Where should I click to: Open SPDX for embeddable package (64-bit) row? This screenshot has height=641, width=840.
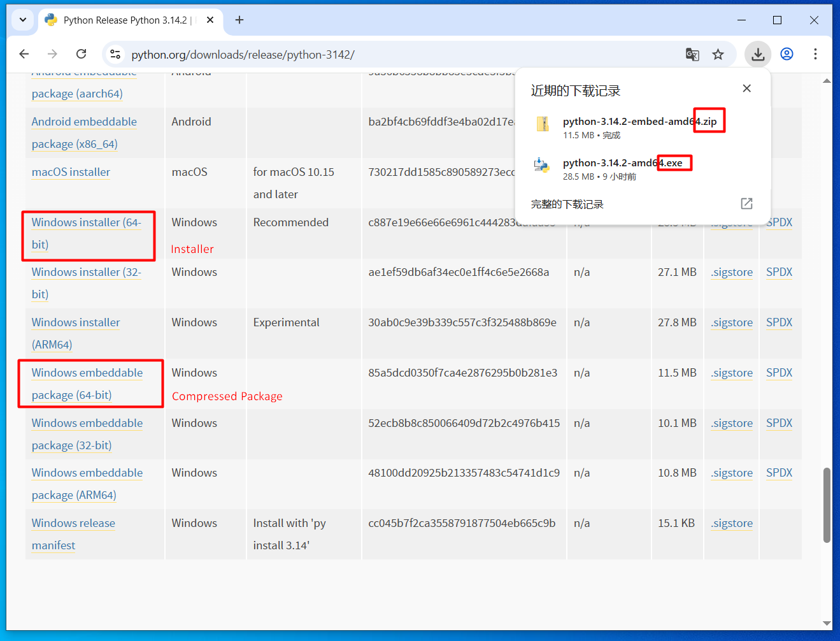[x=779, y=373]
